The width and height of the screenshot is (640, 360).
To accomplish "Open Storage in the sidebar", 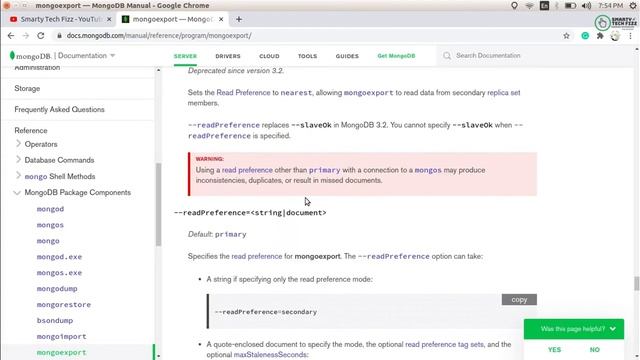I will pyautogui.click(x=27, y=89).
